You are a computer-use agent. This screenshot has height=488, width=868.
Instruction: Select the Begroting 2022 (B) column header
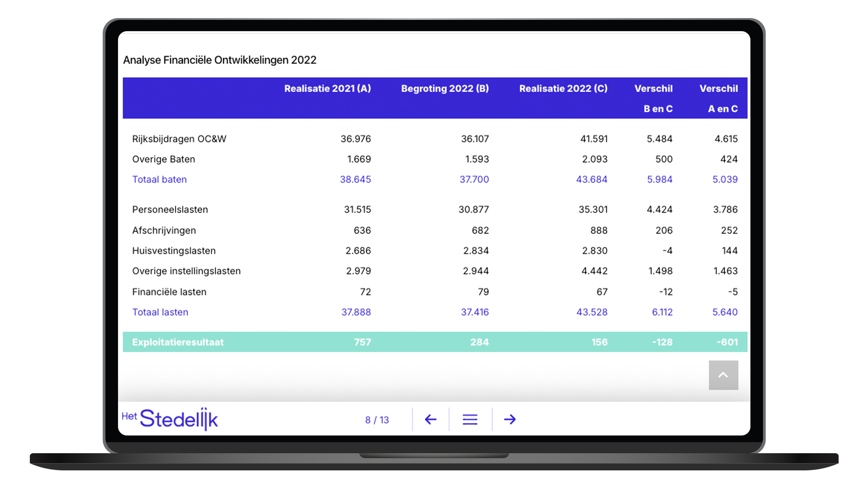[x=445, y=89]
